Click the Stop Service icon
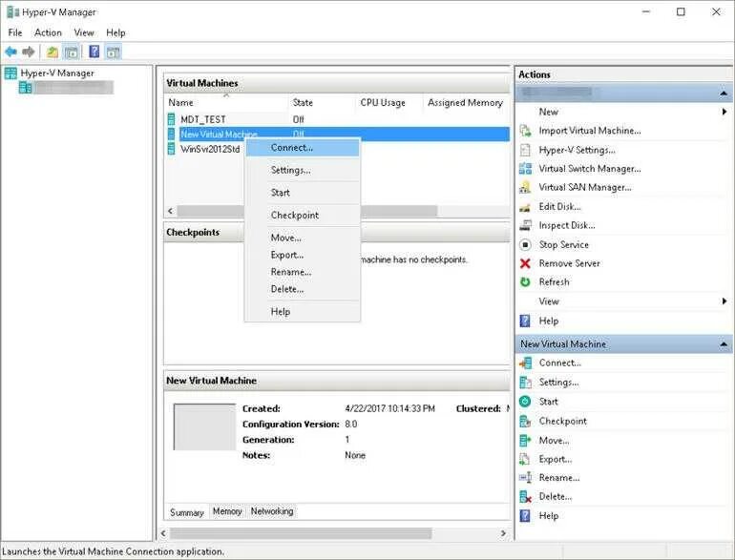 pyautogui.click(x=525, y=244)
